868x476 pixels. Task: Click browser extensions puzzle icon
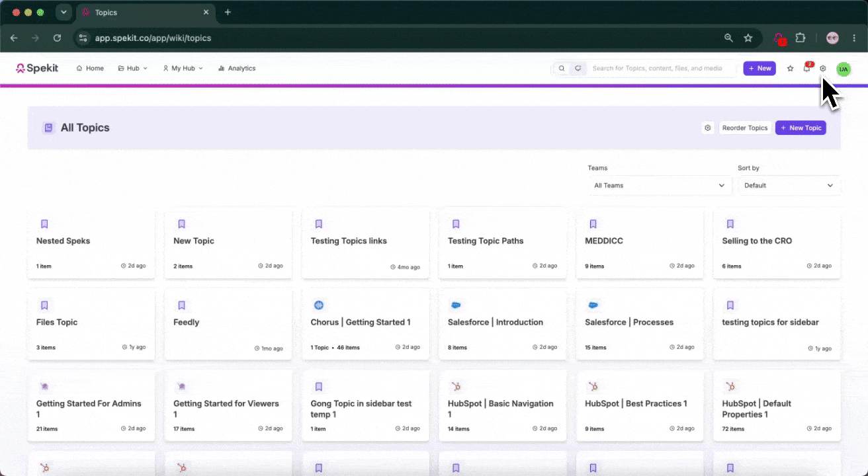pyautogui.click(x=801, y=38)
